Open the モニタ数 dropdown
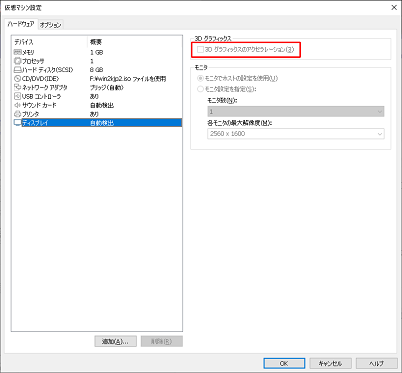This screenshot has width=402, height=373. 296,111
